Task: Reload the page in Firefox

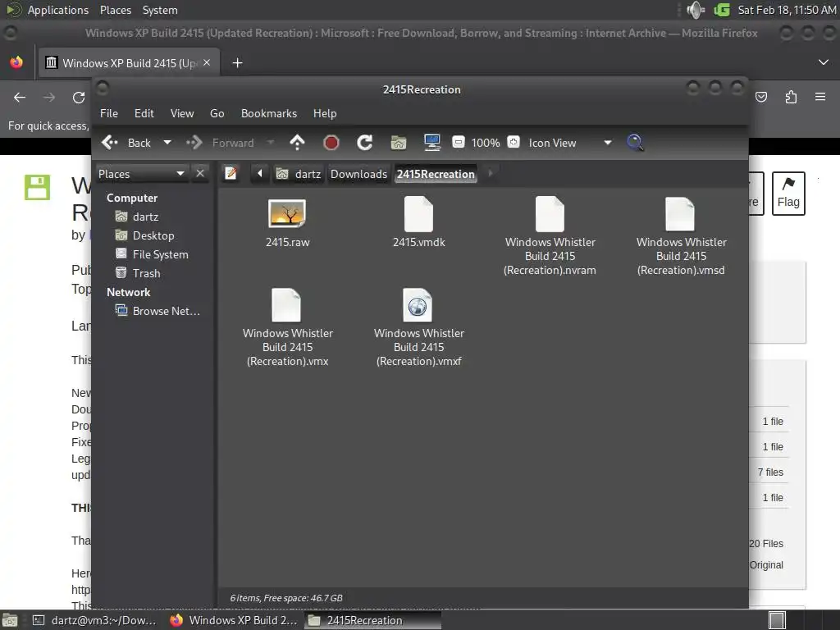Action: pos(79,98)
